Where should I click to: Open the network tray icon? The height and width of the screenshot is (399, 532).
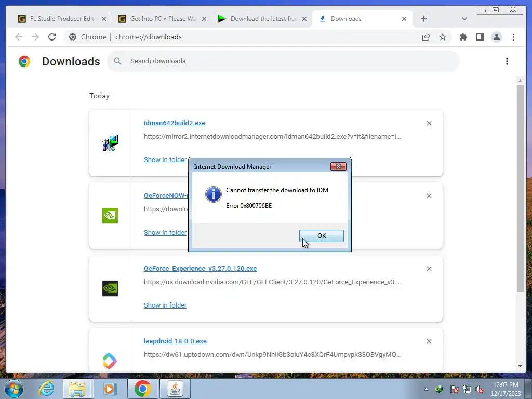click(x=467, y=390)
